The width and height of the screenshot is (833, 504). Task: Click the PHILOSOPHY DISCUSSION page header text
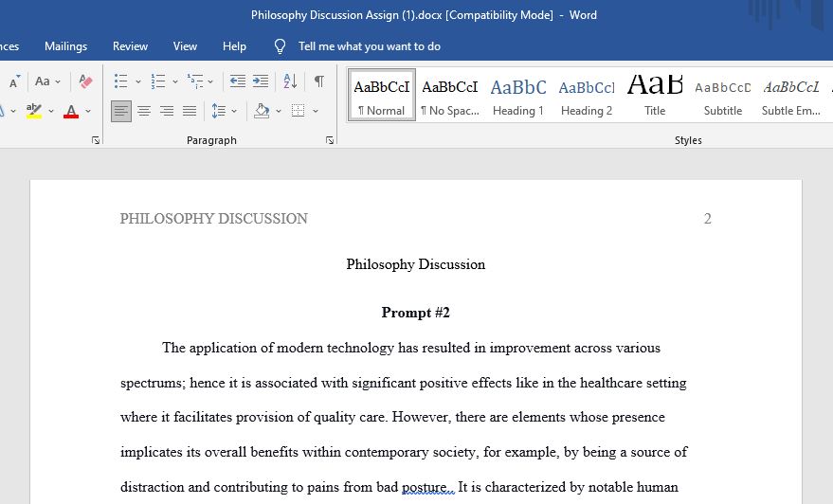(213, 219)
